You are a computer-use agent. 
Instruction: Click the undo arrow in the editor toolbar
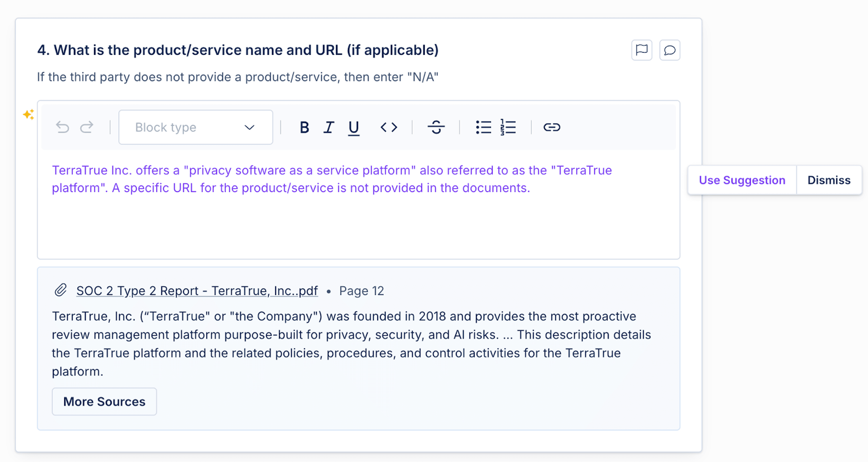[62, 127]
